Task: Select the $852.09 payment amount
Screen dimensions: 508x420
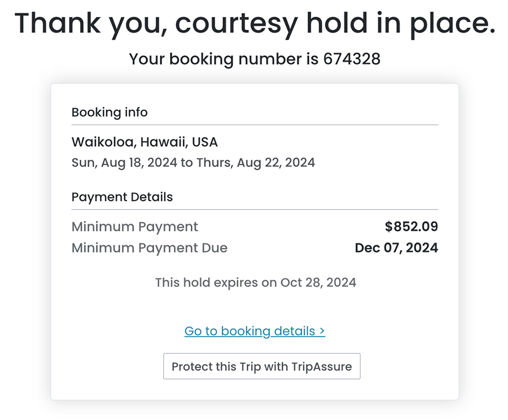Action: pyautogui.click(x=411, y=227)
